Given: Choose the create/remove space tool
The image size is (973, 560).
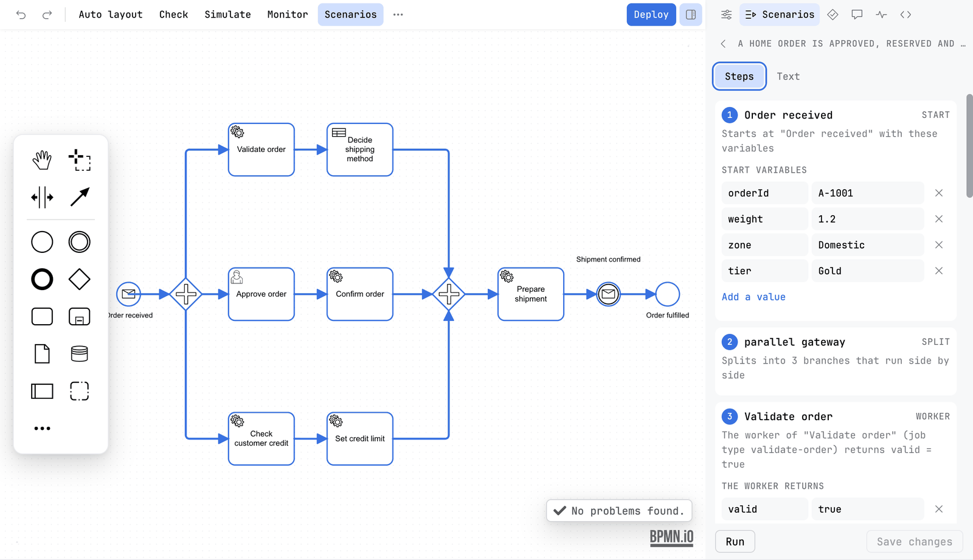Looking at the screenshot, I should (x=42, y=197).
